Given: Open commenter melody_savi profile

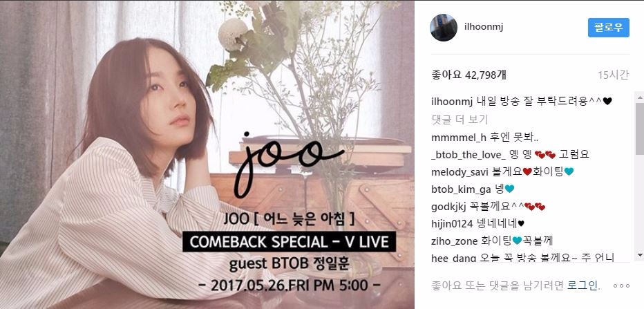Looking at the screenshot, I should 454,172.
